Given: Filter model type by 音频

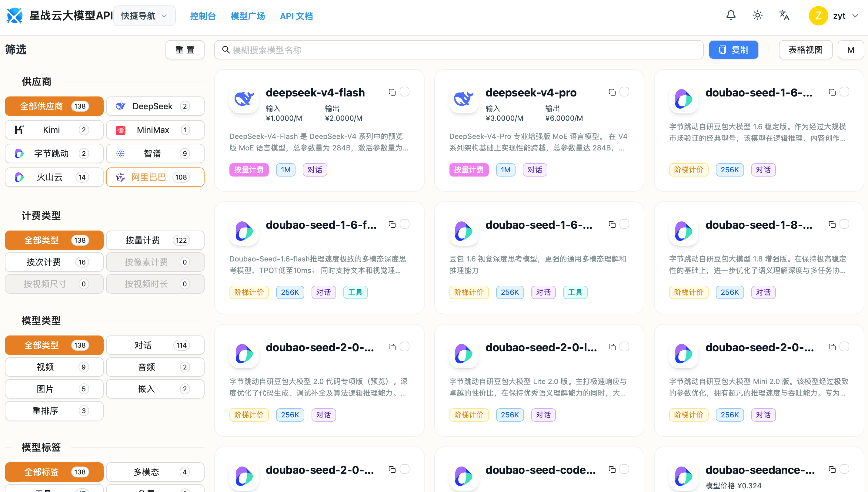Looking at the screenshot, I should pyautogui.click(x=155, y=367).
